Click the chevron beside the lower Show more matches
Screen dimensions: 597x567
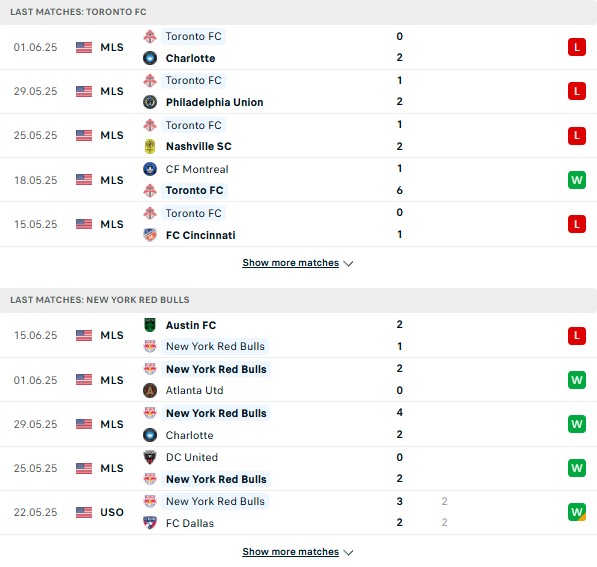tap(348, 553)
